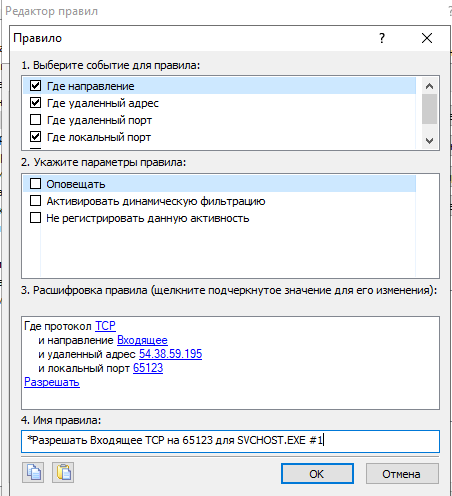Uncheck Где удаленный адрес checkbox

click(x=36, y=103)
